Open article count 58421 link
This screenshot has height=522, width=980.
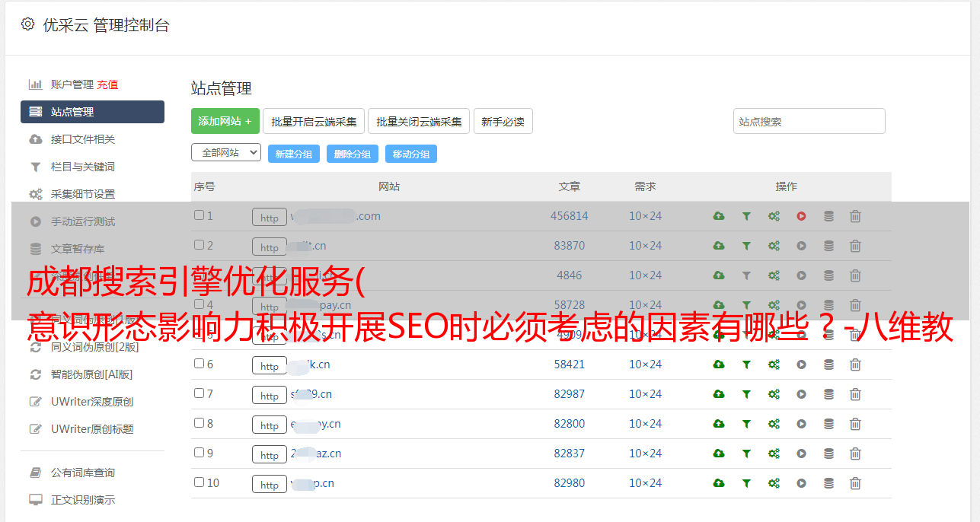570,364
